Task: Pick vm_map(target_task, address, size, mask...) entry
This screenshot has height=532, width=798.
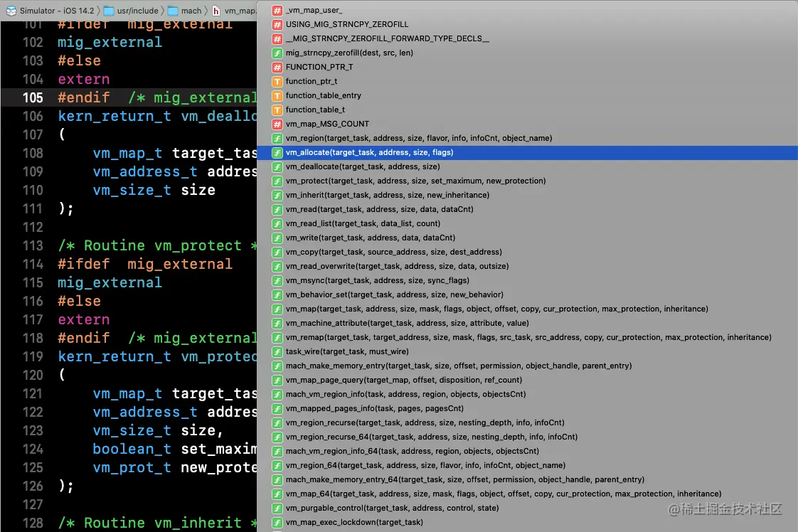Action: 496,309
